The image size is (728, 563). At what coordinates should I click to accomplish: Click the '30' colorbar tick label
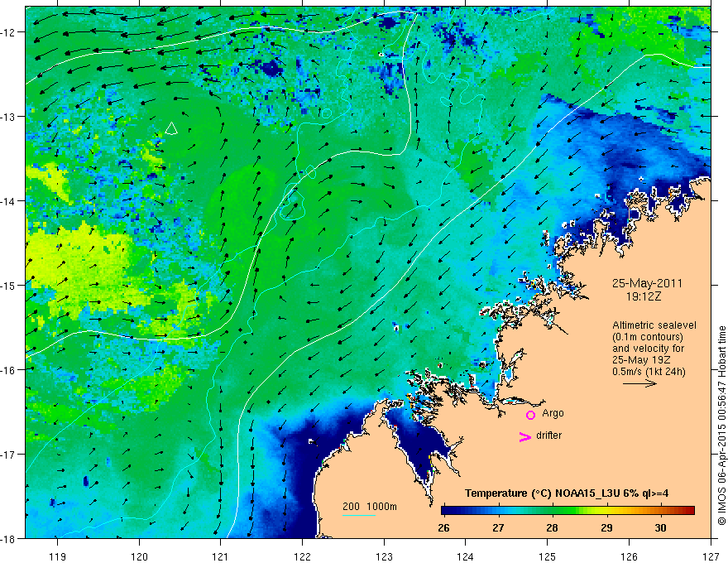pyautogui.click(x=660, y=527)
